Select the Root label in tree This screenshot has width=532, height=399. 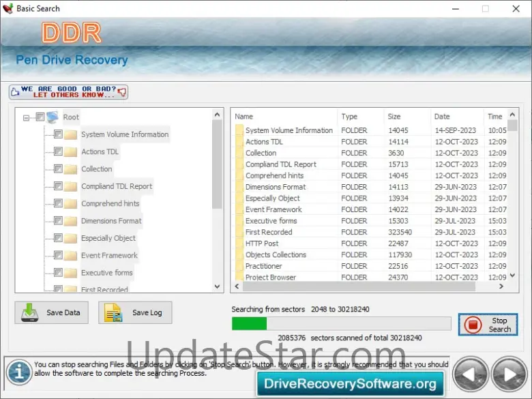71,117
